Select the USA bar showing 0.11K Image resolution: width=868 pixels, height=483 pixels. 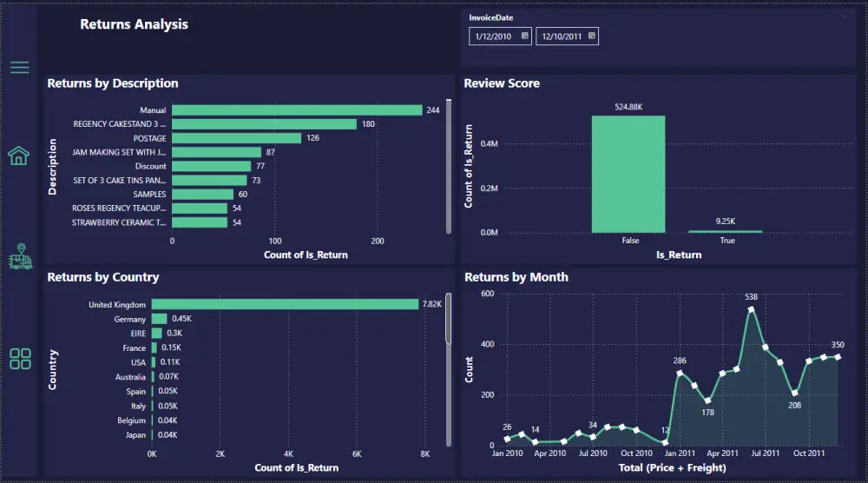(x=154, y=361)
